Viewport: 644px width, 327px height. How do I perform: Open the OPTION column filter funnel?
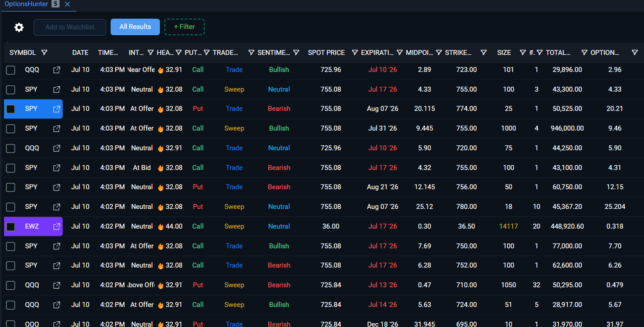coord(635,53)
